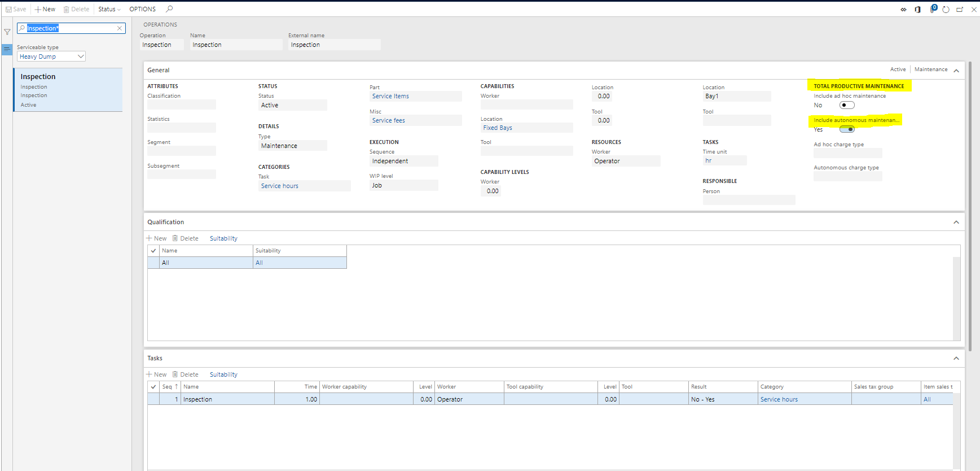This screenshot has width=980, height=471.
Task: Click the main page vertical scrollbar
Action: point(970,206)
